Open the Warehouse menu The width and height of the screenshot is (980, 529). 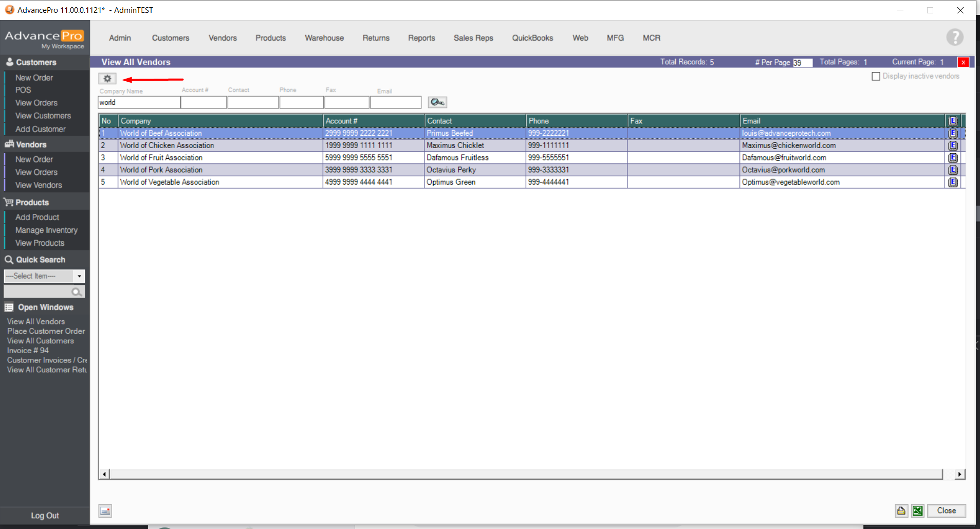[324, 38]
